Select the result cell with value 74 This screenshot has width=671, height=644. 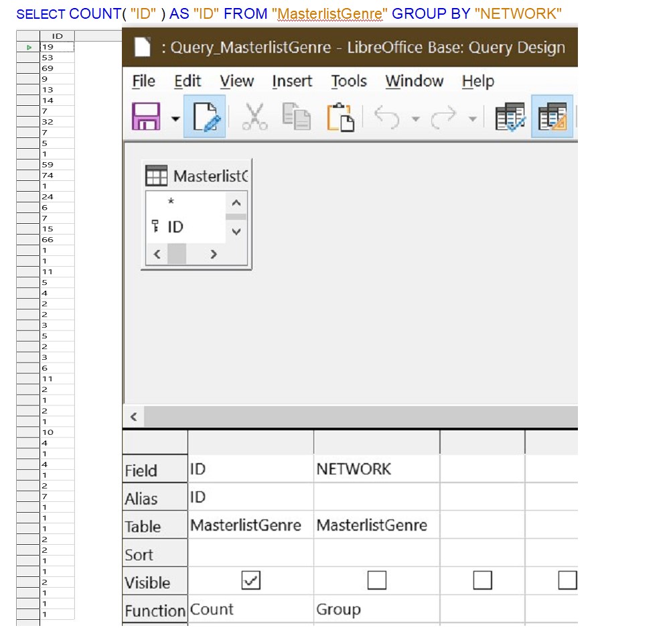point(58,175)
